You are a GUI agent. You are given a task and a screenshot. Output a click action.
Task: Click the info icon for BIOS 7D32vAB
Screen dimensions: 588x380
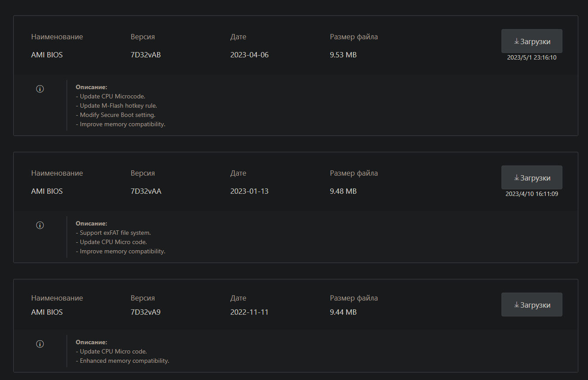point(40,89)
